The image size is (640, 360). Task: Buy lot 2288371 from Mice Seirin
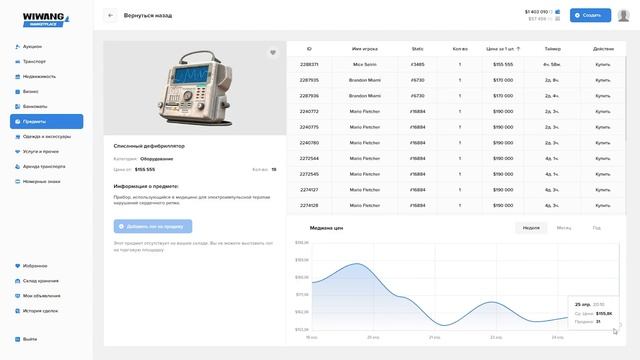click(x=602, y=64)
